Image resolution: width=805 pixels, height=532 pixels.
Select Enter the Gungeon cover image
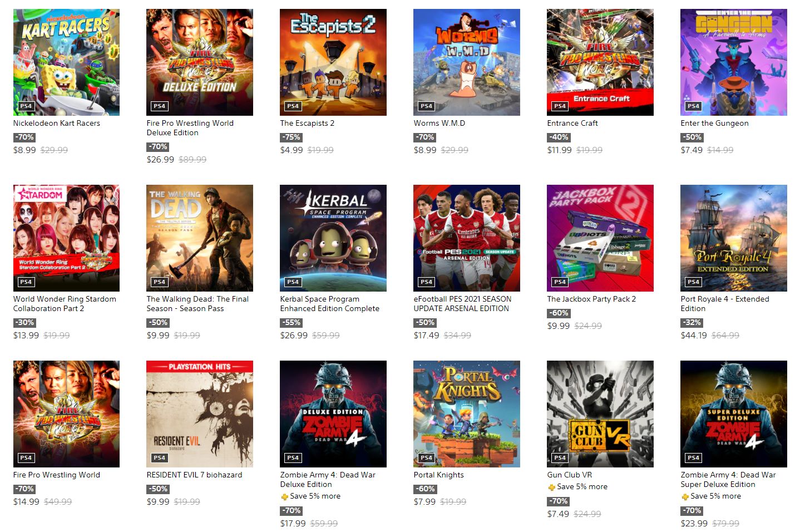(x=734, y=62)
